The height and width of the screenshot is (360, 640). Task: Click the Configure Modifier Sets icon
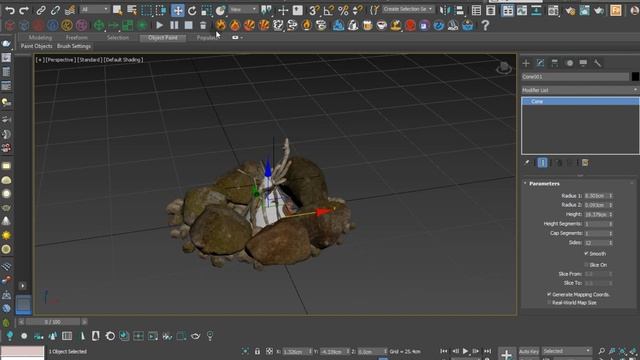(x=585, y=162)
